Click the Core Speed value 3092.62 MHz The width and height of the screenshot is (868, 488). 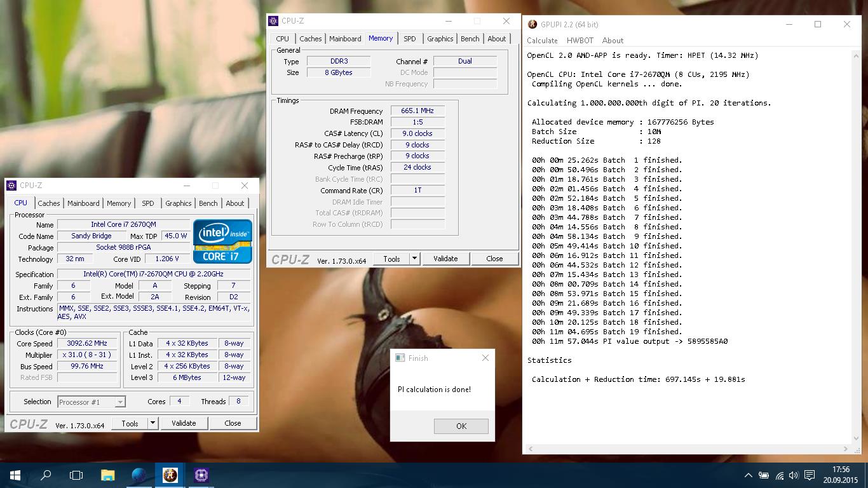pos(87,343)
